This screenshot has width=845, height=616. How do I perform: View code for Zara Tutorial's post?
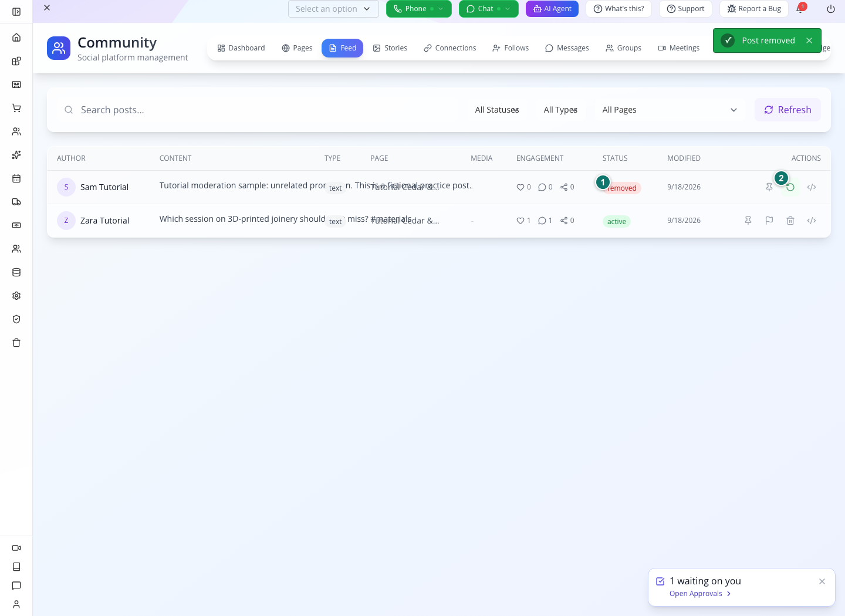[812, 221]
